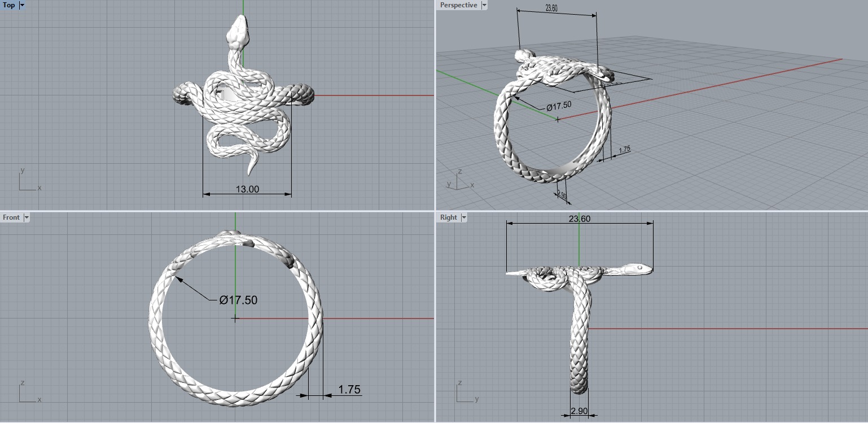The height and width of the screenshot is (423, 868).
Task: Select the 2.90 dimension in Right view
Action: (580, 411)
